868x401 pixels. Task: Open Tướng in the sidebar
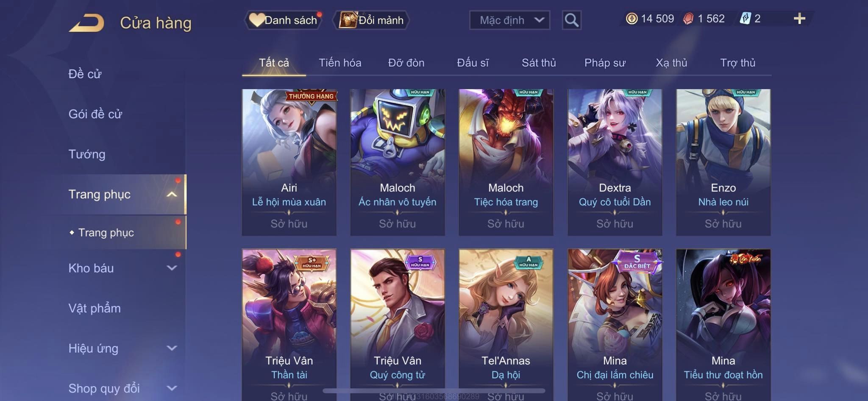point(87,154)
